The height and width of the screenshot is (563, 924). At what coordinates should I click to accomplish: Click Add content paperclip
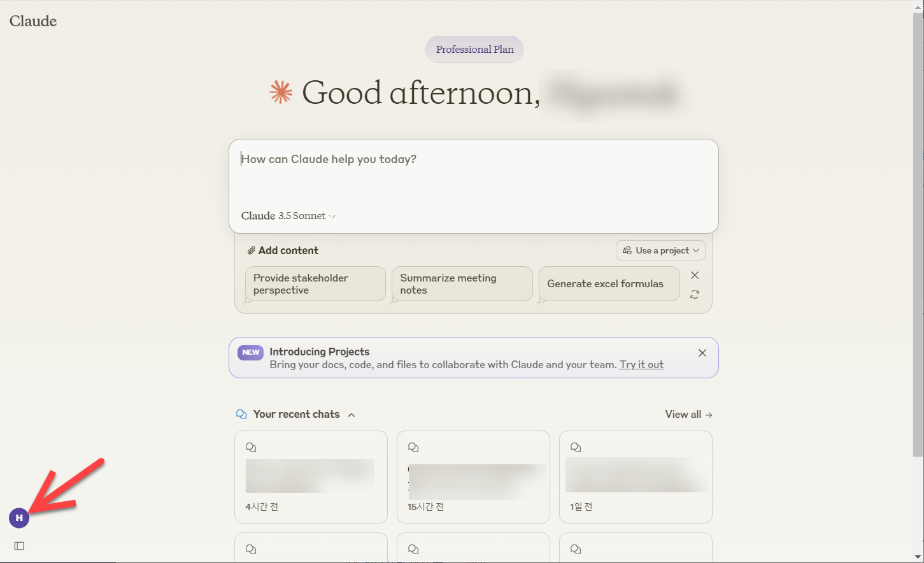click(x=283, y=250)
